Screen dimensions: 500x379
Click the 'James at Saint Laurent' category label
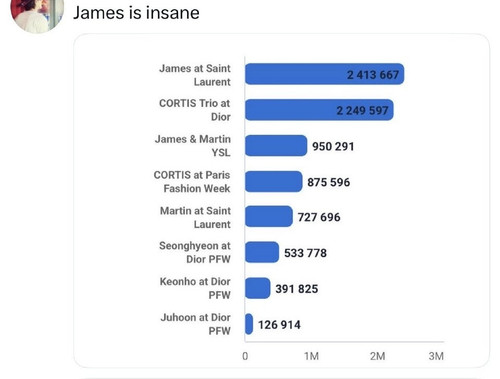[195, 75]
